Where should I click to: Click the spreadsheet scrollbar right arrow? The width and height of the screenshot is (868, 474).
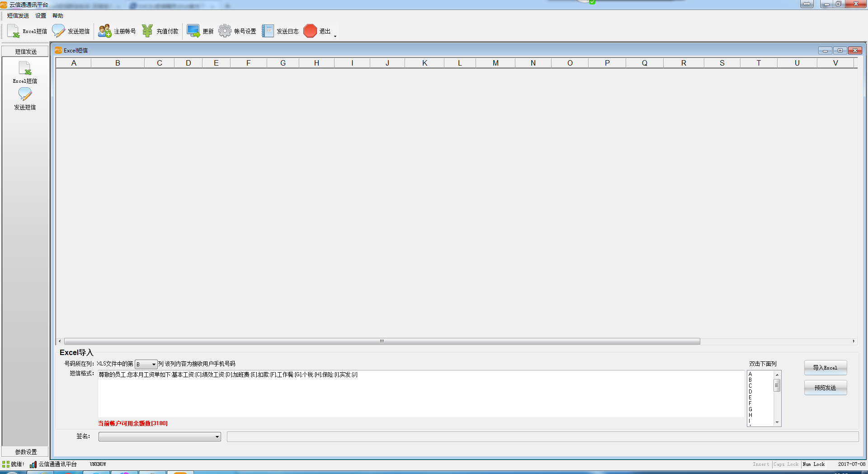tap(854, 341)
